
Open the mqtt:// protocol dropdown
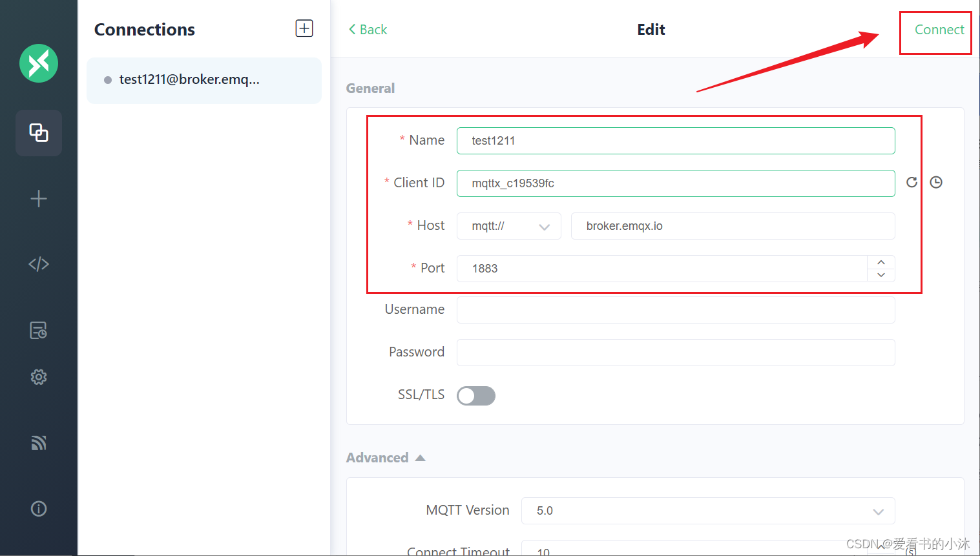pyautogui.click(x=509, y=226)
